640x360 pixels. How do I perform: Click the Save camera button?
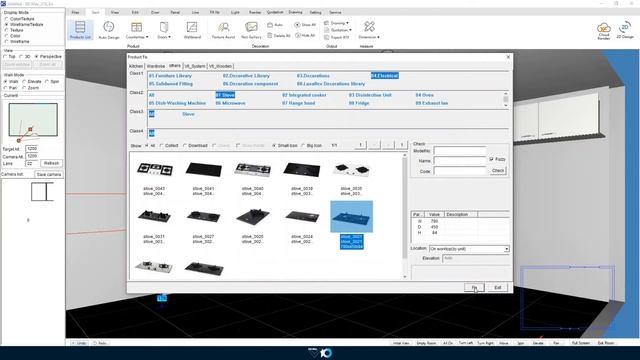pos(49,174)
